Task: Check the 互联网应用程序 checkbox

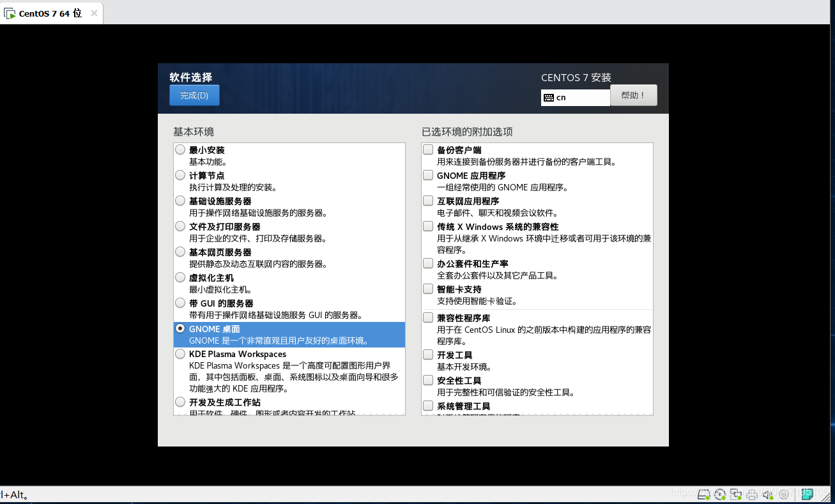Action: point(428,201)
